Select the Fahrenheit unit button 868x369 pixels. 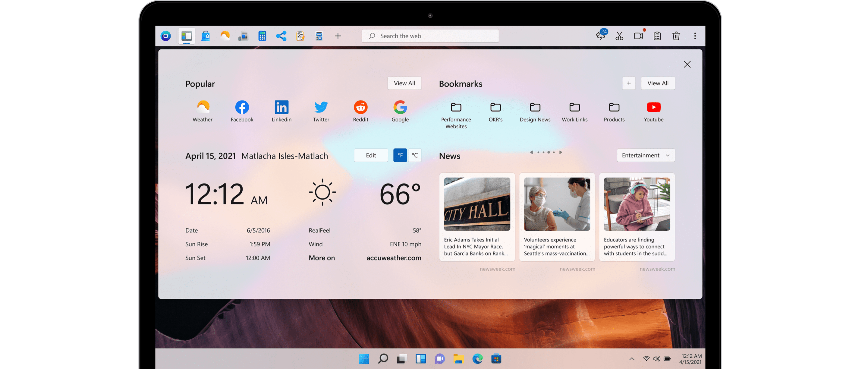[400, 155]
